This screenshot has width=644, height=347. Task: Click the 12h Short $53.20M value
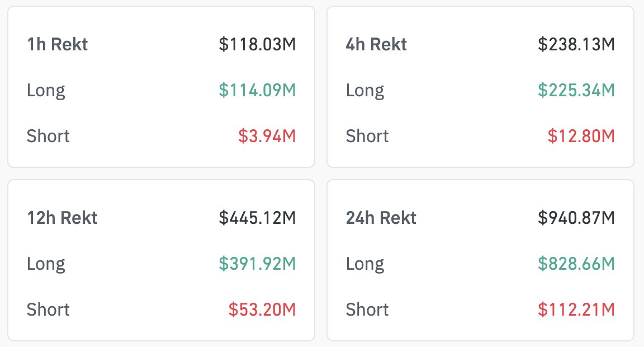coord(262,310)
